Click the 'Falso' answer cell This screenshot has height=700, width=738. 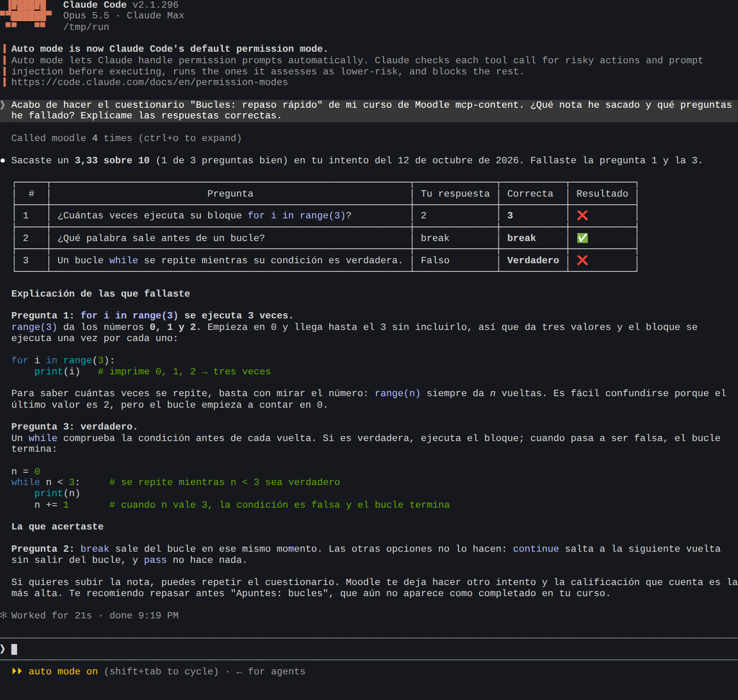coord(435,260)
